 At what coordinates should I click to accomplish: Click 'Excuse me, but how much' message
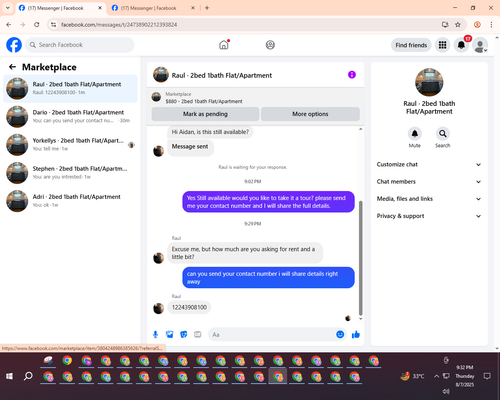point(245,253)
